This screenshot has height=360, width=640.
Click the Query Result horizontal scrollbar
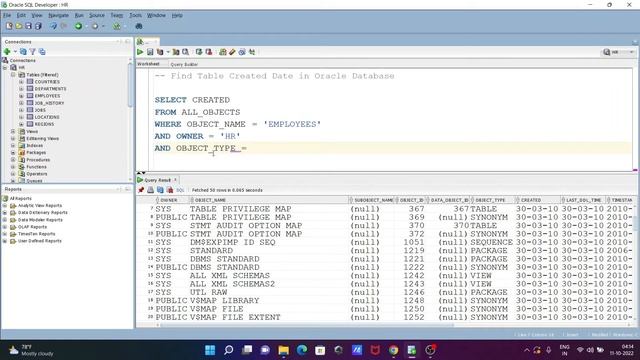(306, 325)
